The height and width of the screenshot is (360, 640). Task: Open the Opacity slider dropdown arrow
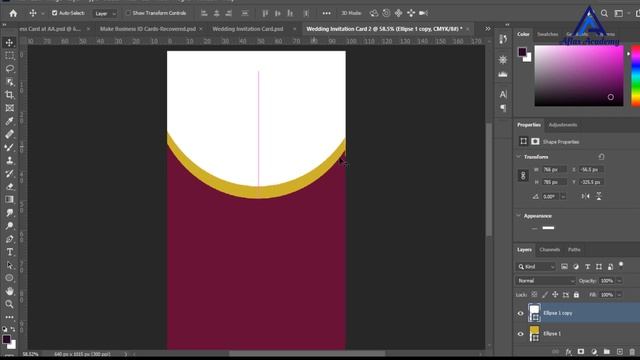pos(620,281)
